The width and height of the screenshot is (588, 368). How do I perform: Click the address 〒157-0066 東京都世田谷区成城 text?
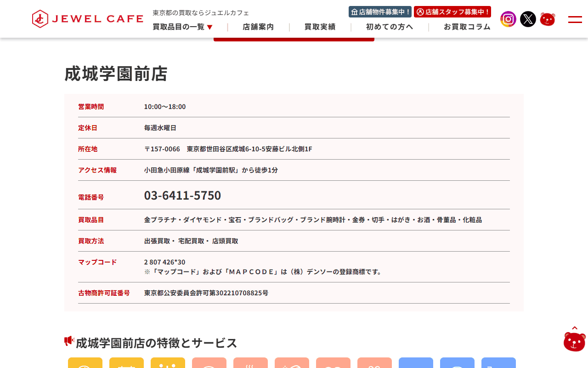coord(228,149)
